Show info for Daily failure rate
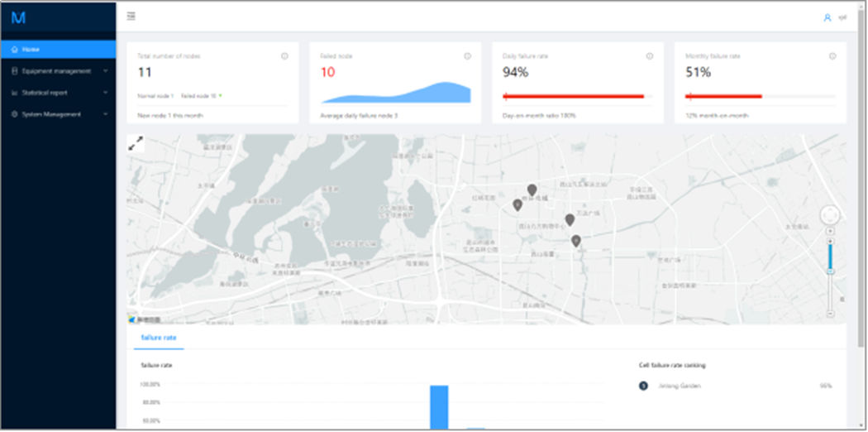Image resolution: width=868 pixels, height=432 pixels. pyautogui.click(x=649, y=56)
